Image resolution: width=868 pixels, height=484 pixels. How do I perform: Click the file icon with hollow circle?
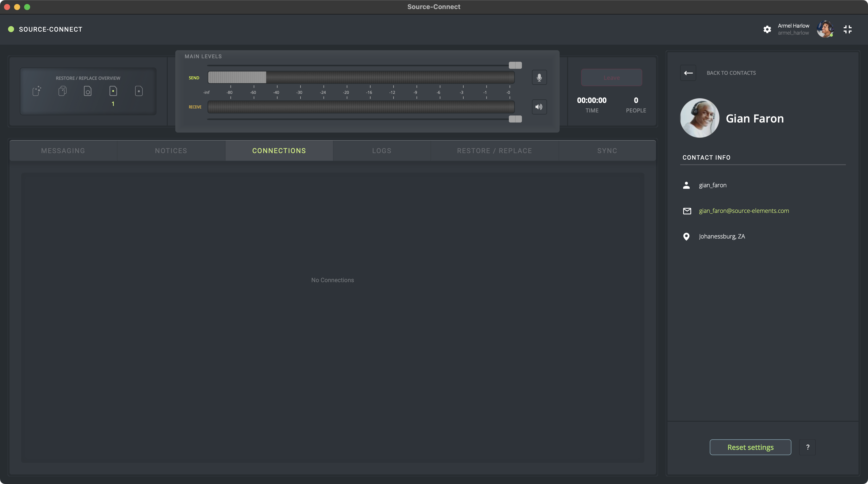pyautogui.click(x=88, y=91)
